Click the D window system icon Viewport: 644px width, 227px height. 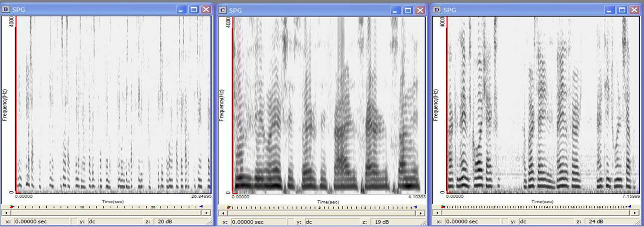pos(437,10)
